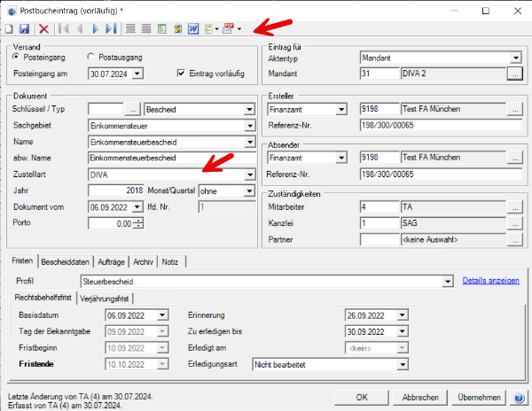The width and height of the screenshot is (532, 411).
Task: Open the Absender Finanzamt dropdown
Action: (341, 158)
